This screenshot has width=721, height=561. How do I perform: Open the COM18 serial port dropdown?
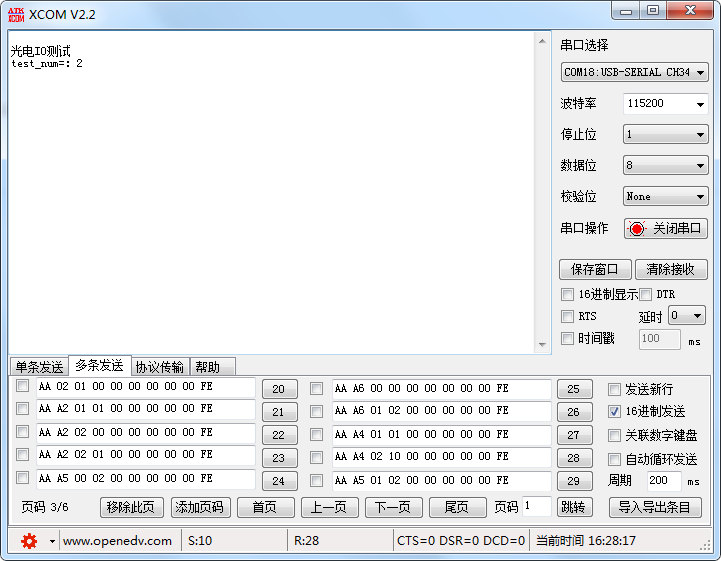coord(635,72)
